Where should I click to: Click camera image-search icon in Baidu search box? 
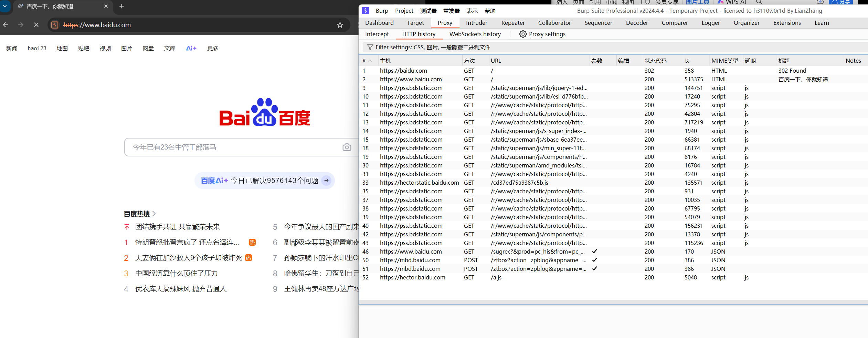(x=347, y=147)
